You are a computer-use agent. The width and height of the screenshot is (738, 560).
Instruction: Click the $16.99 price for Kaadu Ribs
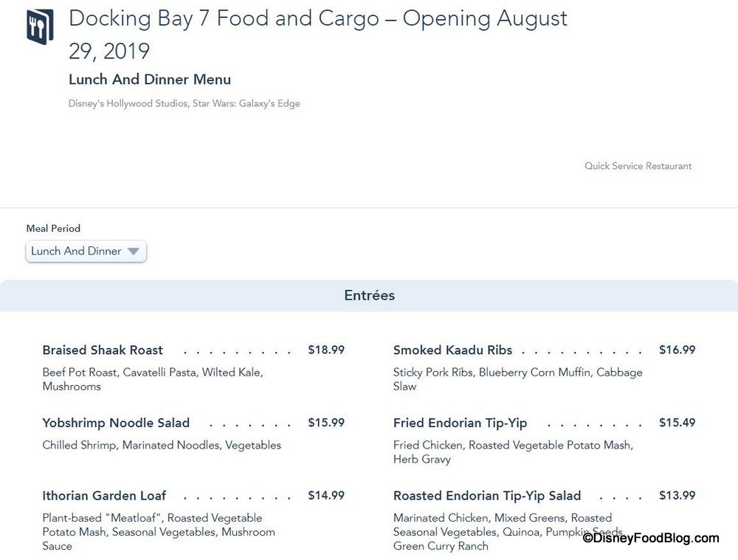(x=677, y=350)
